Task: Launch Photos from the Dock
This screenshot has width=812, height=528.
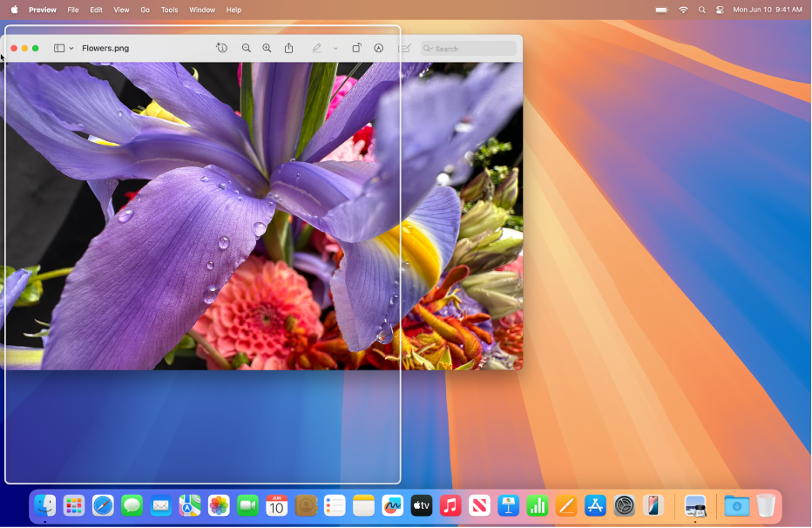Action: pyautogui.click(x=218, y=506)
